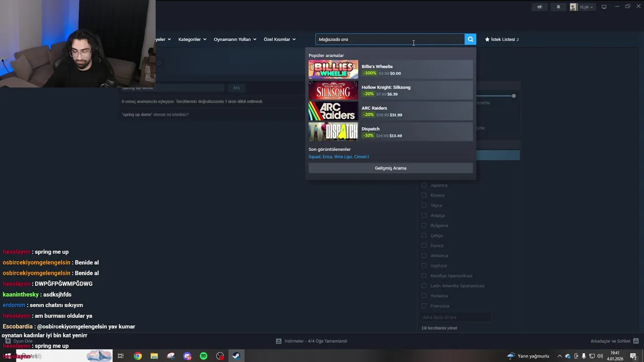Open File Explorer from the taskbar
644x362 pixels.
click(x=154, y=356)
